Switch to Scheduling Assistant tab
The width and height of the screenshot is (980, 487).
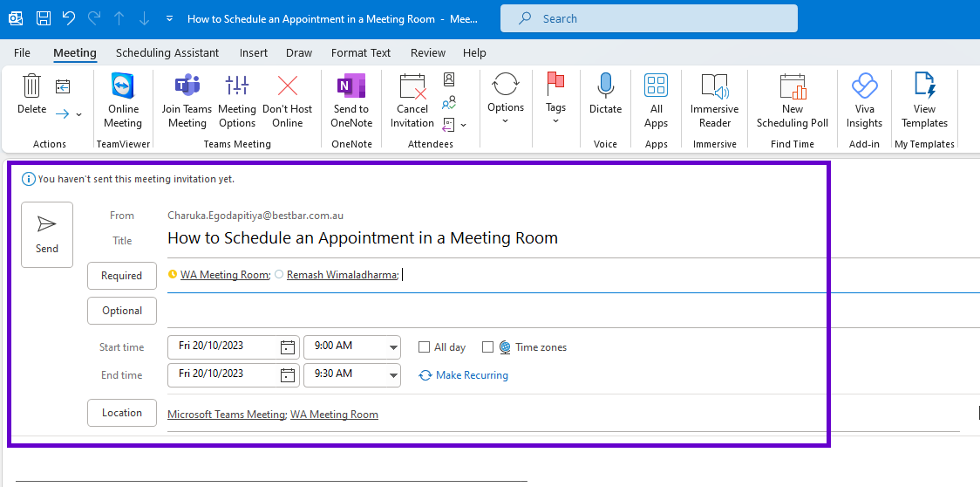pos(167,53)
